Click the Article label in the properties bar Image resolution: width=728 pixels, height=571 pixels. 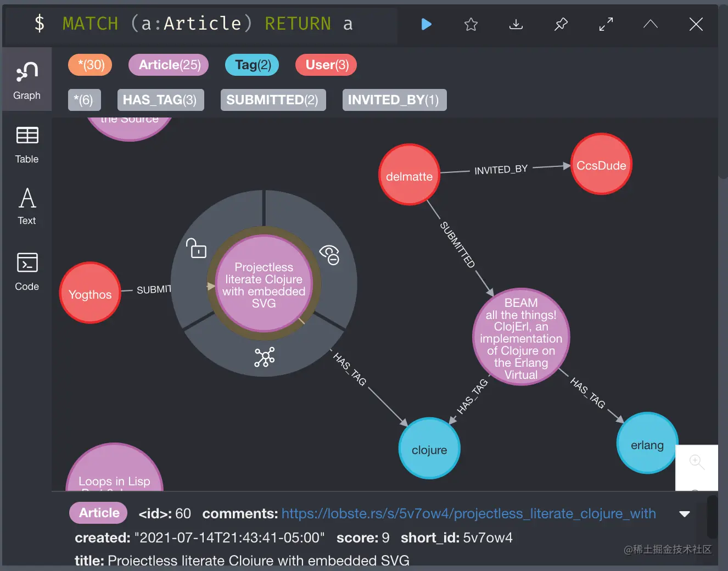click(x=99, y=513)
